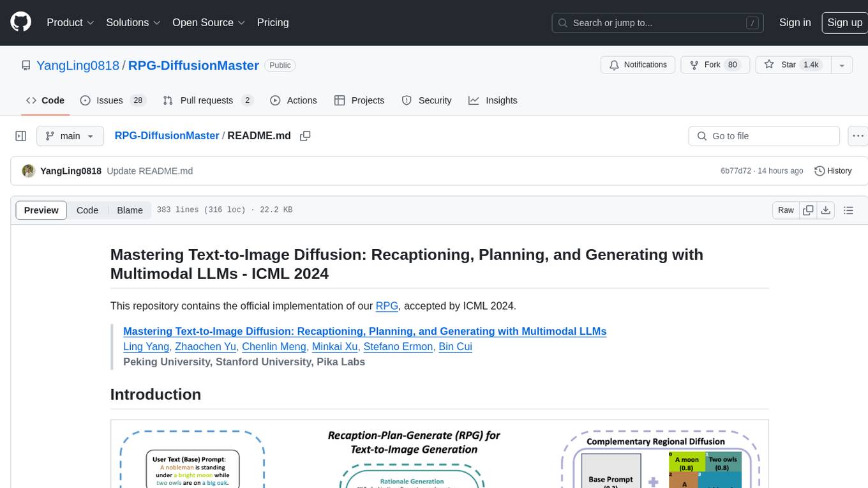This screenshot has height=488, width=868.
Task: Click the Peking University affiliations line
Action: click(244, 362)
